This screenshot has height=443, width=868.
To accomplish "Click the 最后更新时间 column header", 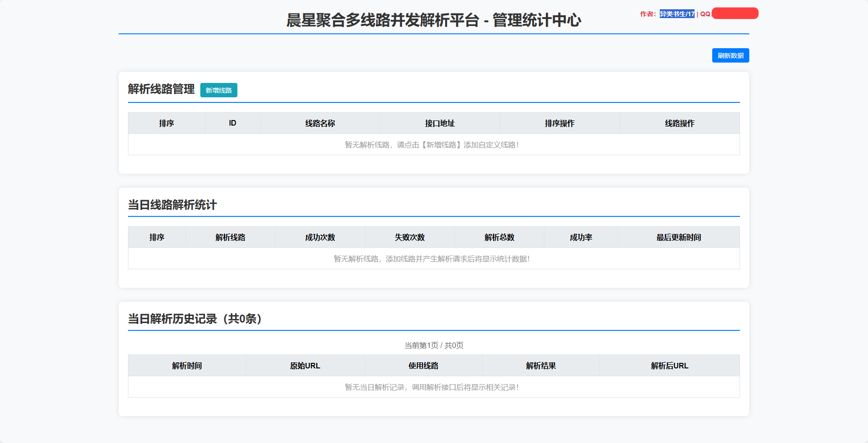I will pos(678,237).
